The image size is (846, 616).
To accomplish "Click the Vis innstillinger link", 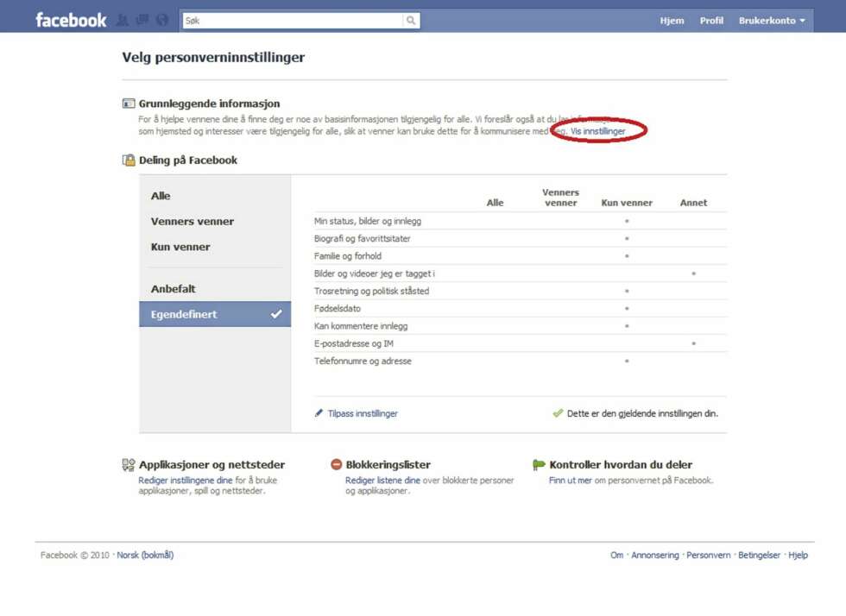I will [x=597, y=131].
